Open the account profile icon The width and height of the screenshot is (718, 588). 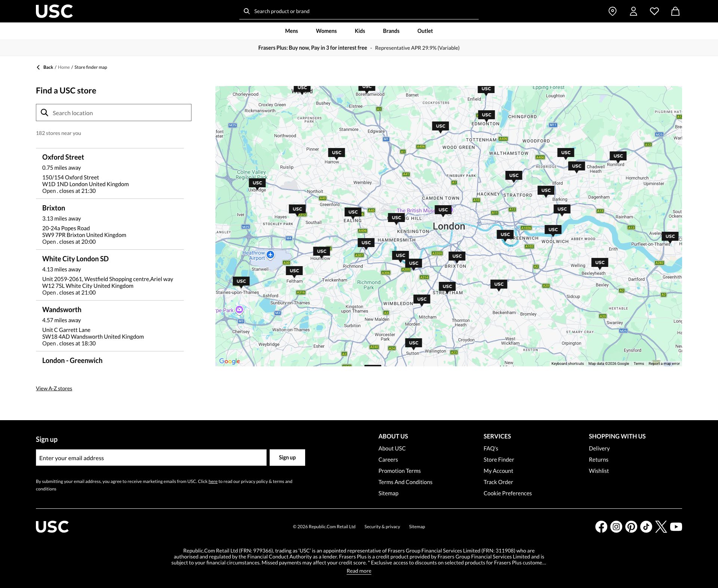click(x=633, y=11)
